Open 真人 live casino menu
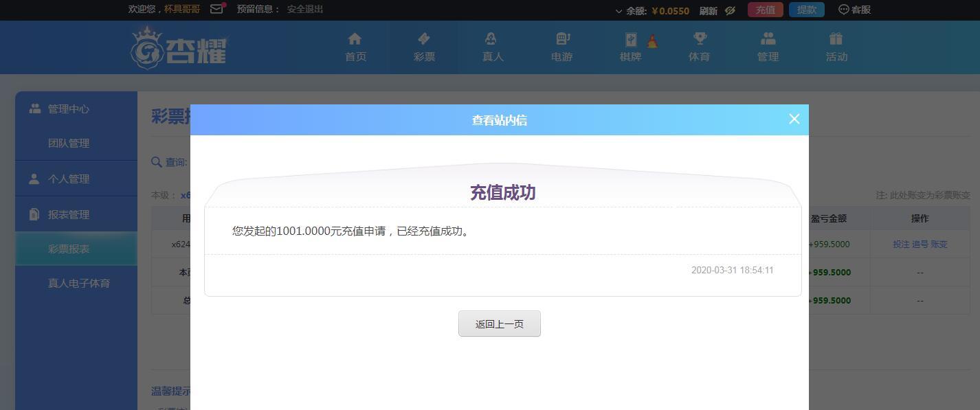This screenshot has height=410, width=980. pyautogui.click(x=493, y=47)
